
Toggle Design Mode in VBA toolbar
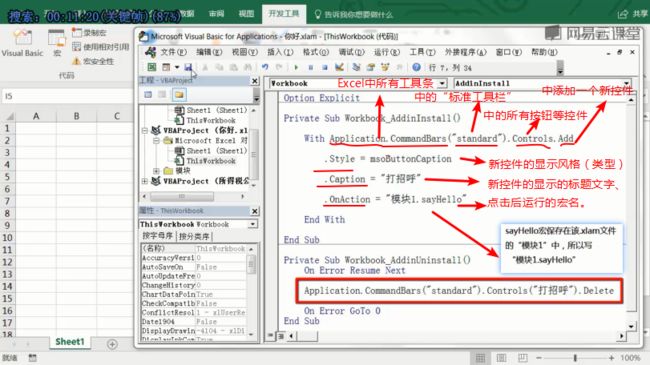click(340, 67)
